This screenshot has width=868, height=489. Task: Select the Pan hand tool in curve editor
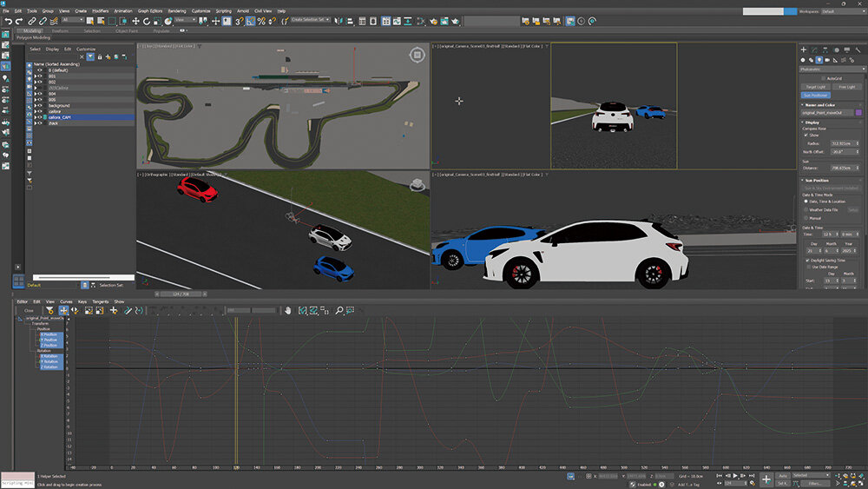click(x=289, y=310)
